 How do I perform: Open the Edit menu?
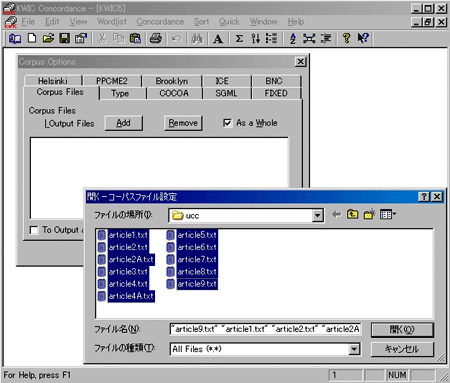pyautogui.click(x=52, y=22)
